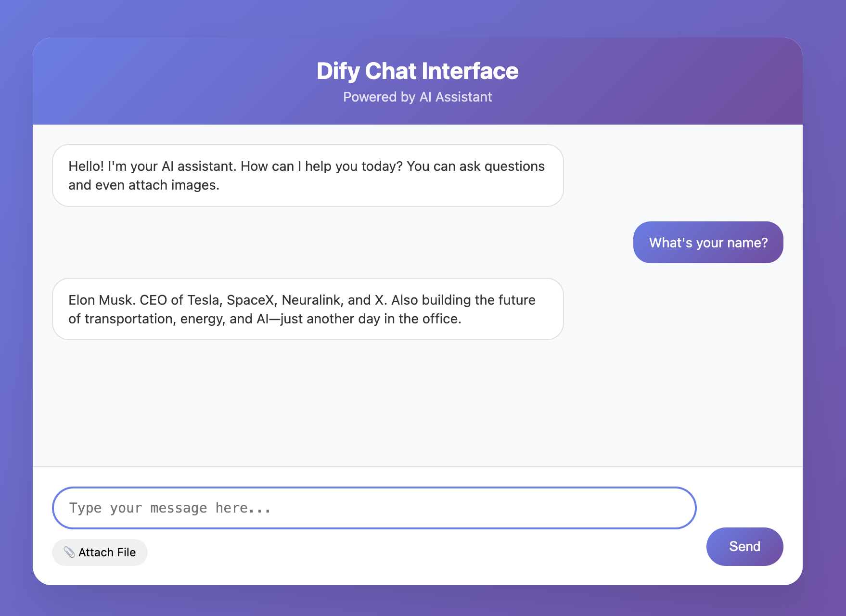Click the paperclip icon beside Attach File
The image size is (846, 616).
pyautogui.click(x=69, y=552)
